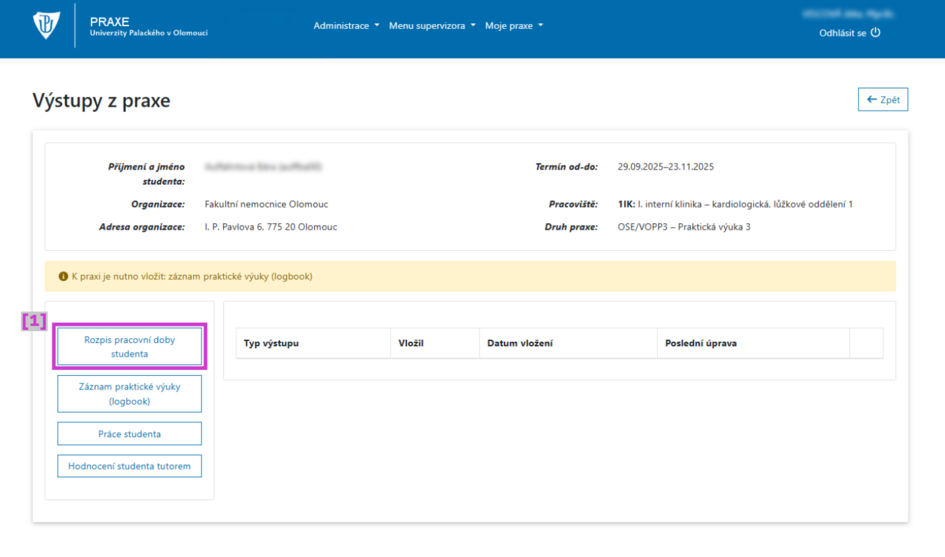Image resolution: width=945 pixels, height=557 pixels.
Task: Click the power icon next to Odhlásit se
Action: click(876, 33)
